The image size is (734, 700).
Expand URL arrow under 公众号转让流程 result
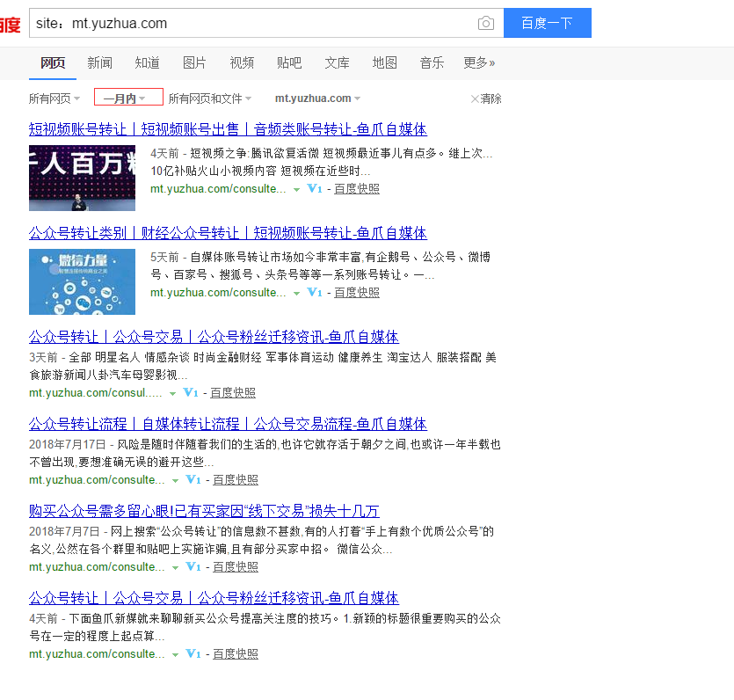click(x=175, y=480)
